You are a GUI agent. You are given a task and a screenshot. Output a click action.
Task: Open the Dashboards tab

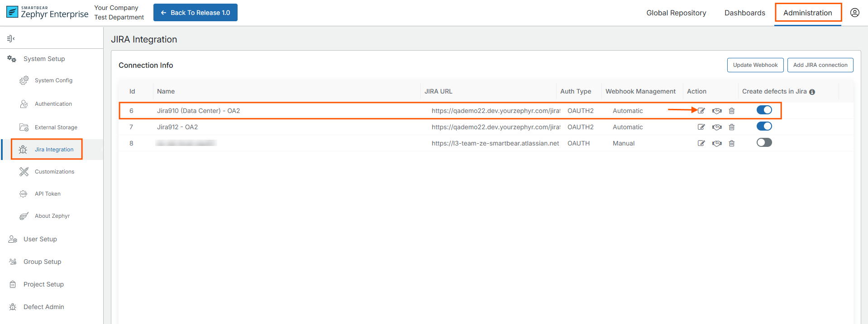744,13
